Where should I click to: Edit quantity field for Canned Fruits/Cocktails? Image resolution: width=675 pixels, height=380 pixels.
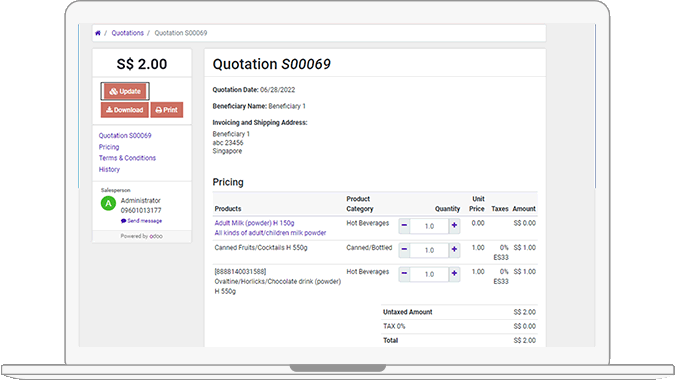click(429, 250)
